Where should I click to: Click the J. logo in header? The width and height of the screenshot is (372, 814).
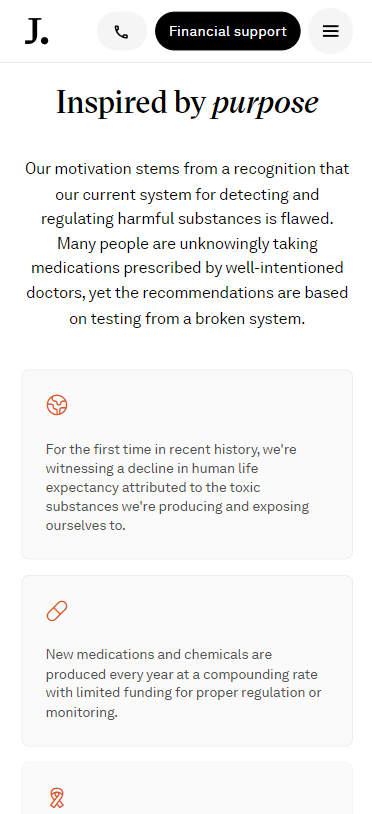click(x=37, y=31)
